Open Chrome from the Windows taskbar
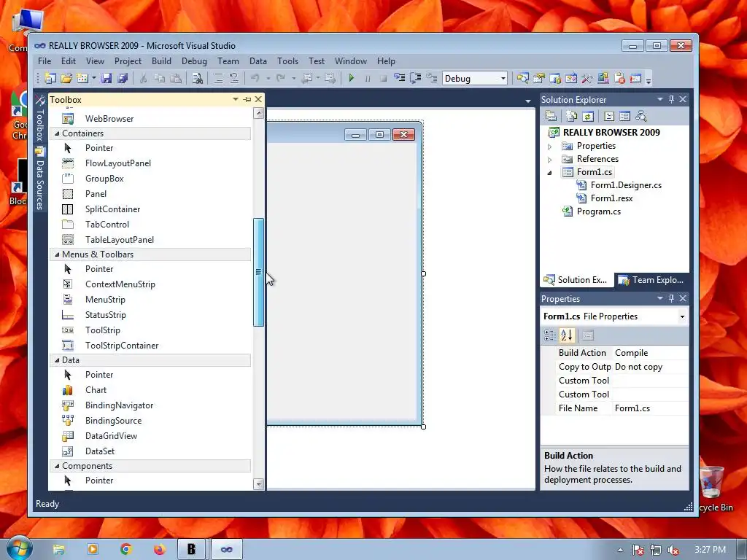 pyautogui.click(x=125, y=550)
